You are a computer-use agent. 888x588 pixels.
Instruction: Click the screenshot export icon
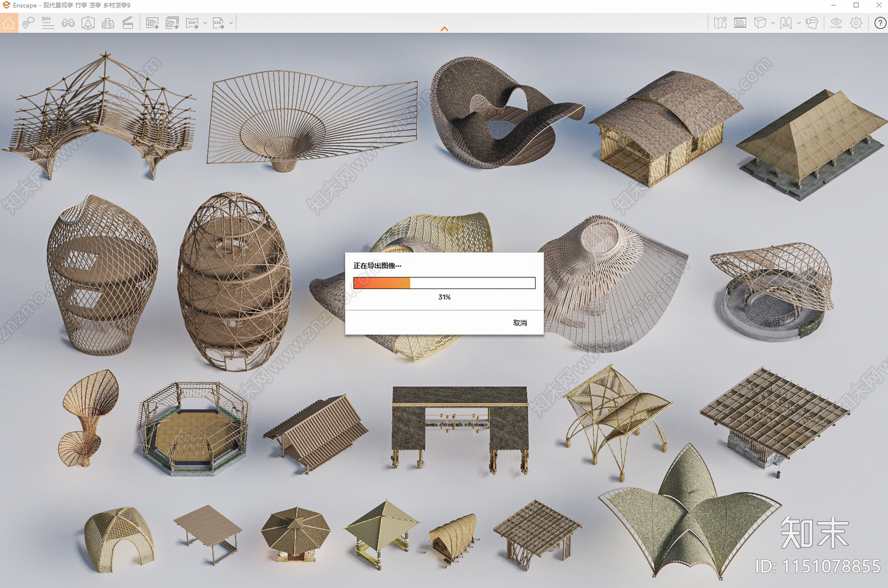(152, 23)
